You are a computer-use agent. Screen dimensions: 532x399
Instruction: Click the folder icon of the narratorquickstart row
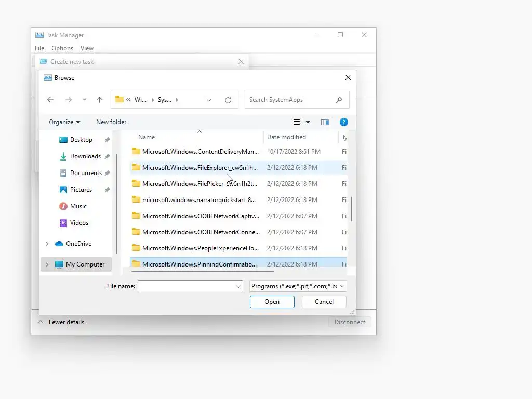[x=136, y=199]
